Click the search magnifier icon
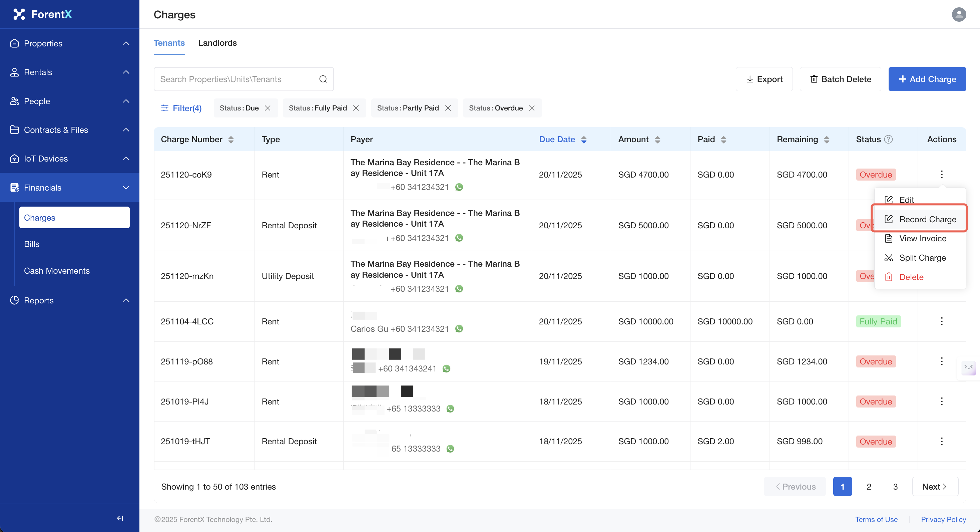This screenshot has width=980, height=532. tap(323, 79)
